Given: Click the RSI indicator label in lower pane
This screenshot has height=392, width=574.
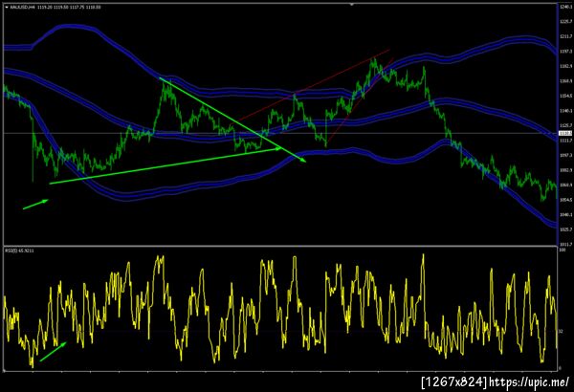Looking at the screenshot, I should pyautogui.click(x=19, y=250).
